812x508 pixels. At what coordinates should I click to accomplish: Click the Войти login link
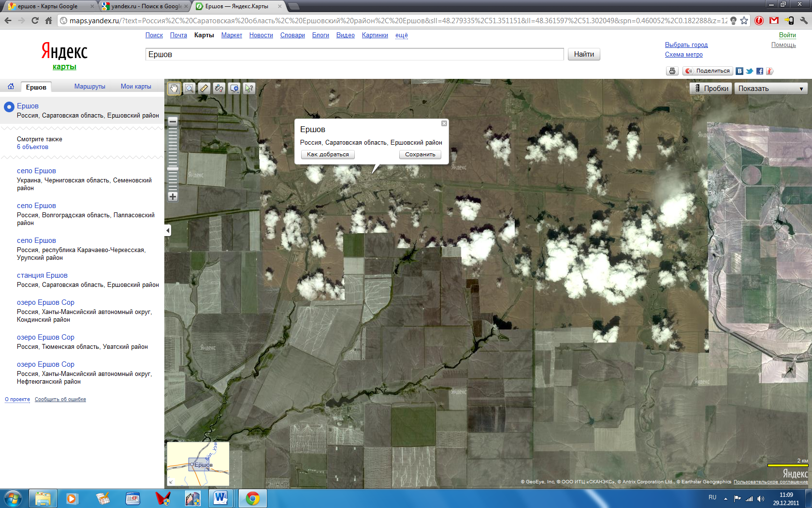click(x=787, y=35)
